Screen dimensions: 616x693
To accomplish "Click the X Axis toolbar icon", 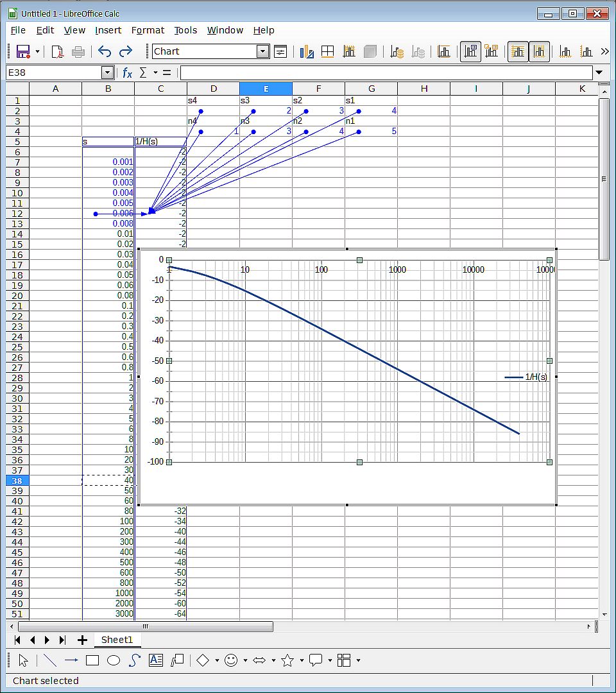I will pos(565,52).
